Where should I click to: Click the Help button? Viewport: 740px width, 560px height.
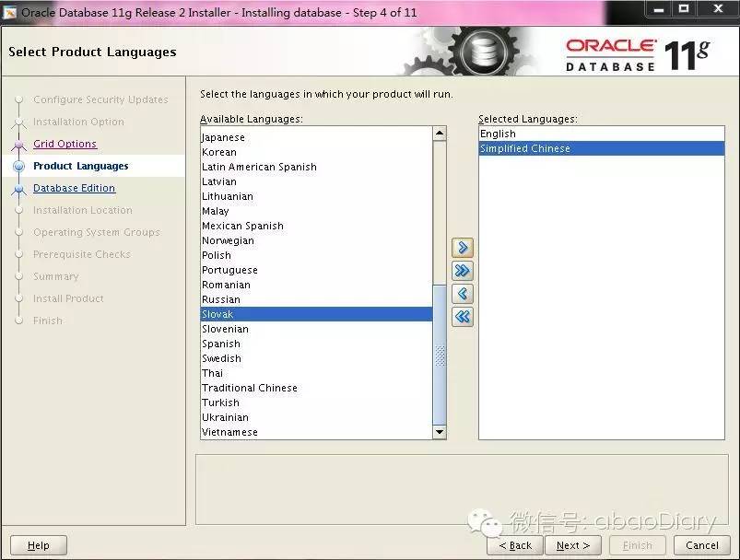point(38,545)
